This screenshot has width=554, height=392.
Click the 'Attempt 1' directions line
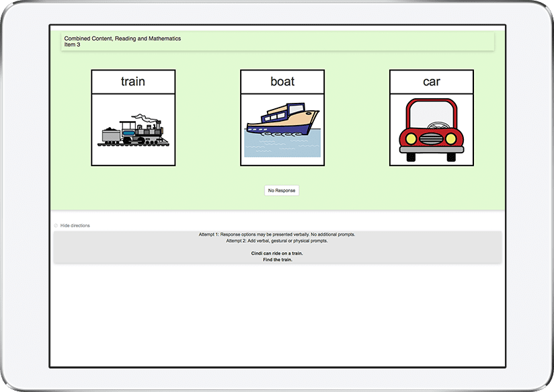pyautogui.click(x=276, y=235)
